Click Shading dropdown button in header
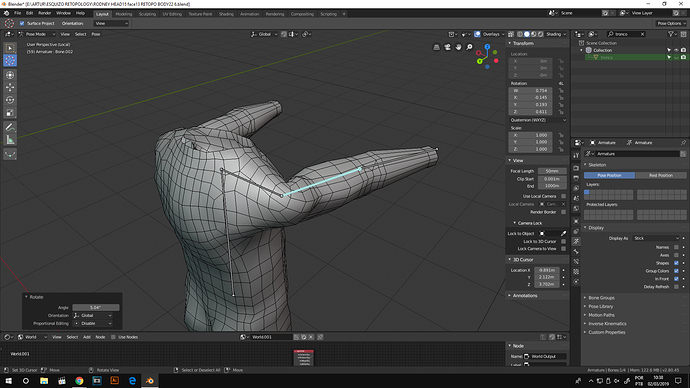The width and height of the screenshot is (690, 388). click(556, 34)
